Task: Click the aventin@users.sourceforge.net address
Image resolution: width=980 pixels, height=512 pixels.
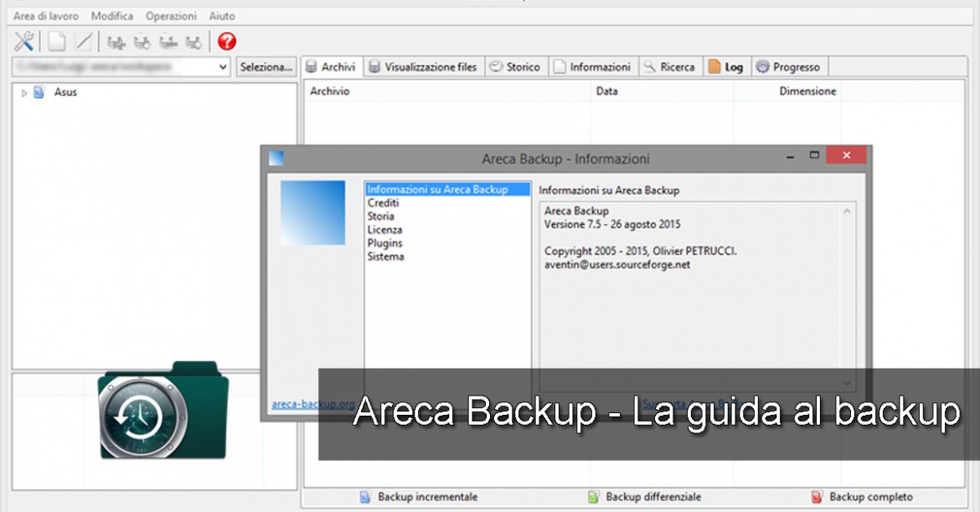Action: [x=616, y=265]
